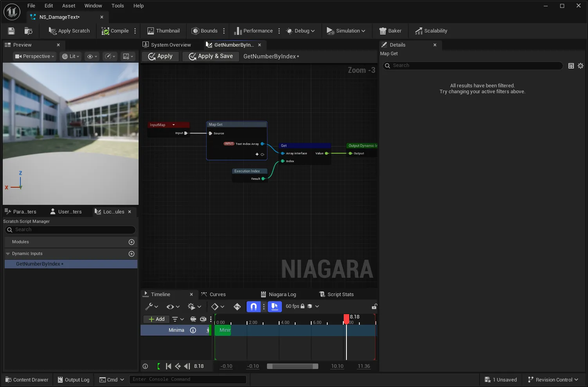This screenshot has height=387, width=588.
Task: Click the Thumbnail toolbar icon
Action: click(x=151, y=31)
